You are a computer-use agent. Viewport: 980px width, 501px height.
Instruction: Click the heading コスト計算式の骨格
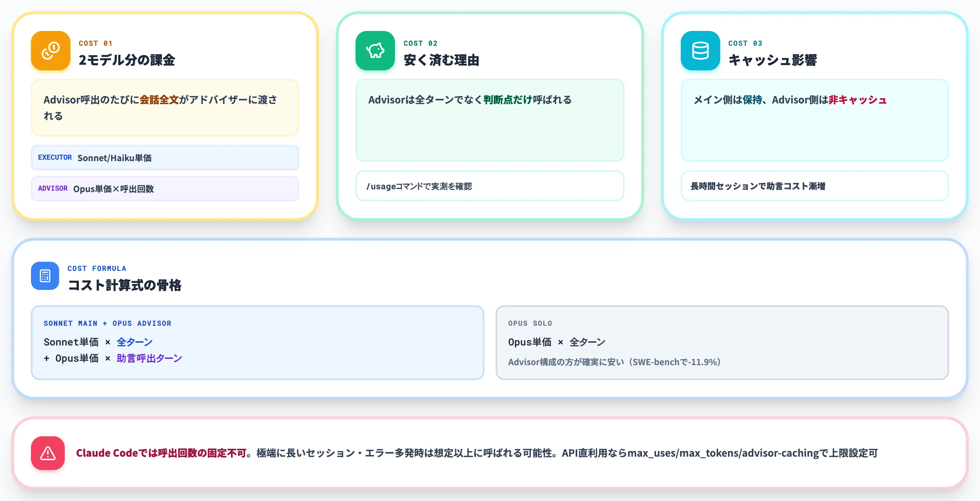point(124,285)
